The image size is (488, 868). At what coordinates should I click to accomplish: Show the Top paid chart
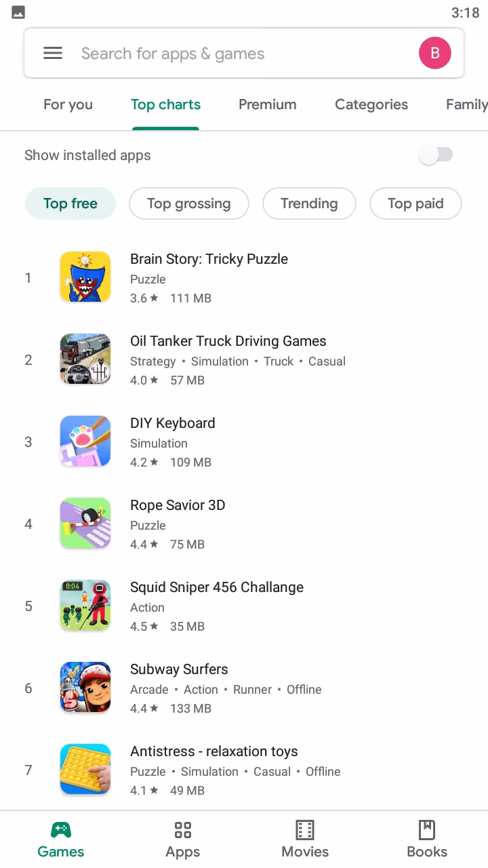pos(415,203)
